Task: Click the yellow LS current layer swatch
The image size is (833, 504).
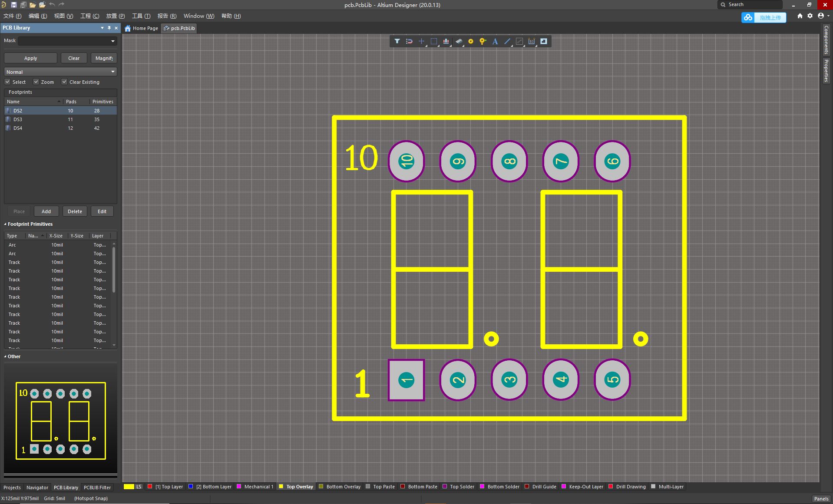Action: click(x=129, y=487)
